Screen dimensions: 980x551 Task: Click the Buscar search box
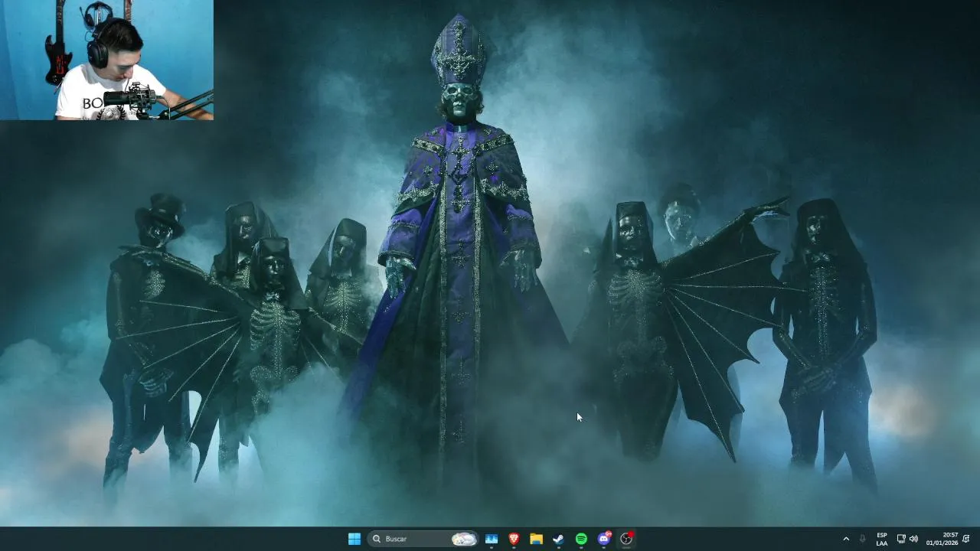click(x=423, y=539)
